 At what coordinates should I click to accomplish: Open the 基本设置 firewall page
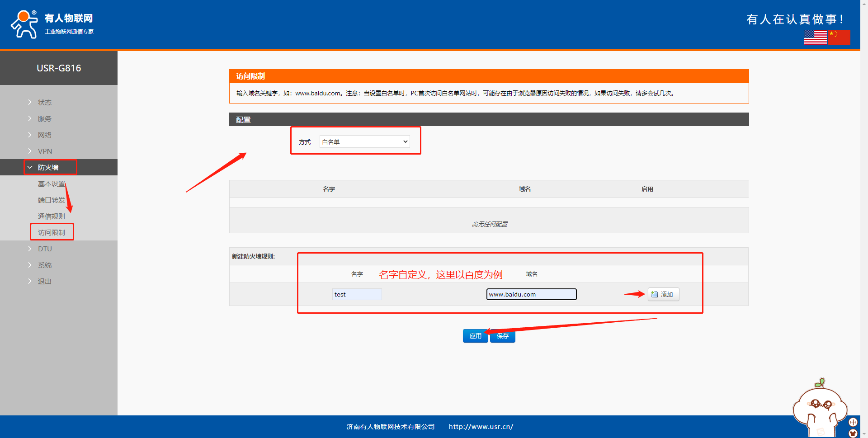coord(52,184)
